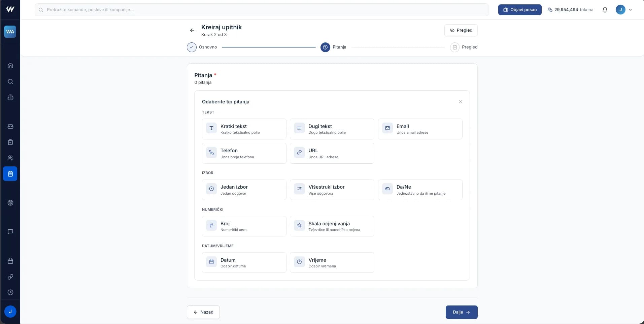Viewport: 644px width, 324px height.
Task: Expand the user account menu chevron
Action: pyautogui.click(x=630, y=10)
